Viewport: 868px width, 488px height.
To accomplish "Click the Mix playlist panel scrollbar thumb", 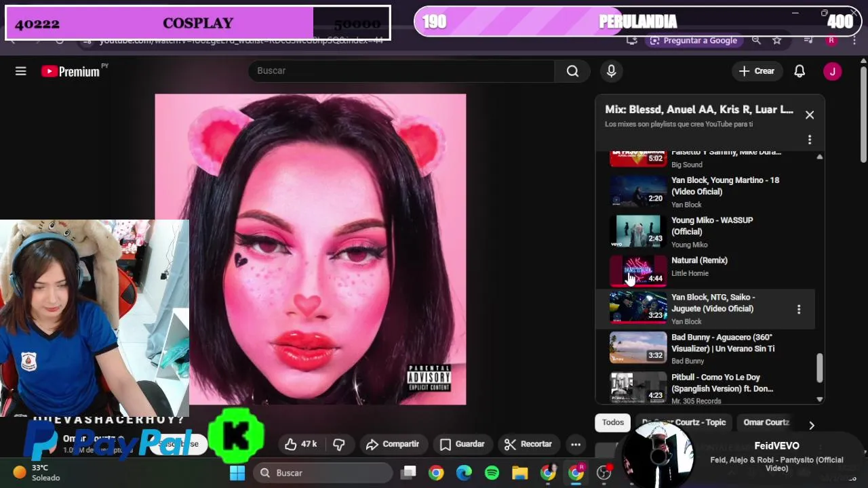I will (819, 368).
